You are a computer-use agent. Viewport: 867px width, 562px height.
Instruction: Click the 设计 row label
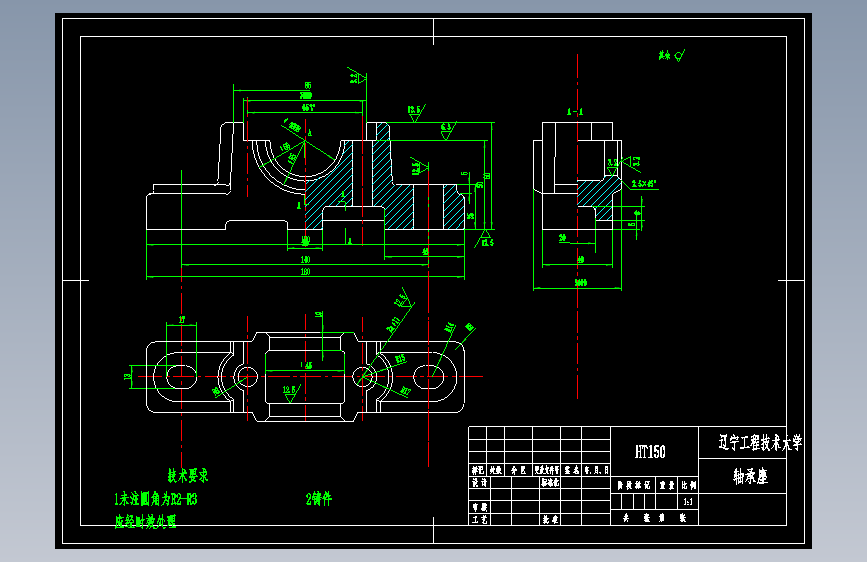(479, 482)
